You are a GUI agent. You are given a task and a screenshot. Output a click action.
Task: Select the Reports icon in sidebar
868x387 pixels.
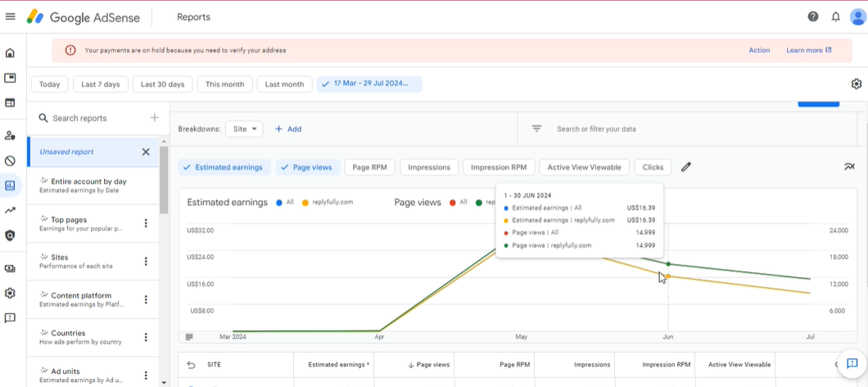tap(10, 186)
